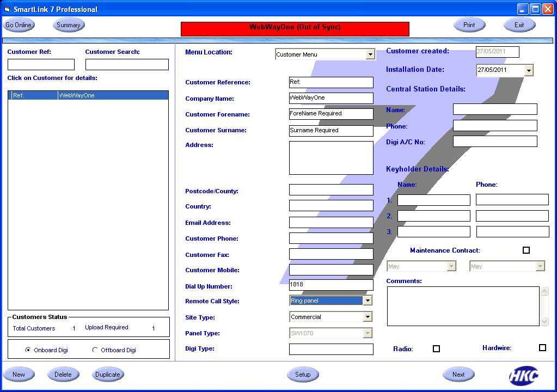Click the SmartLink title bar icon

coord(7,9)
